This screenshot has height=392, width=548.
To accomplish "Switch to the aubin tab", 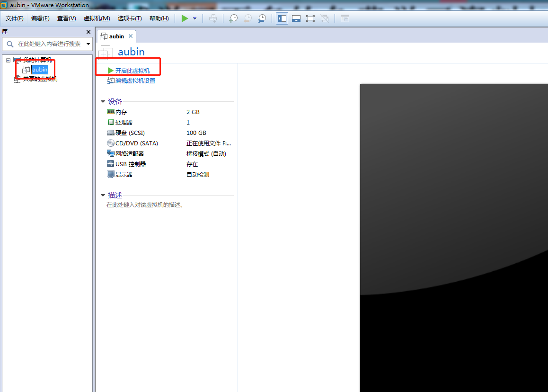I will pos(116,36).
